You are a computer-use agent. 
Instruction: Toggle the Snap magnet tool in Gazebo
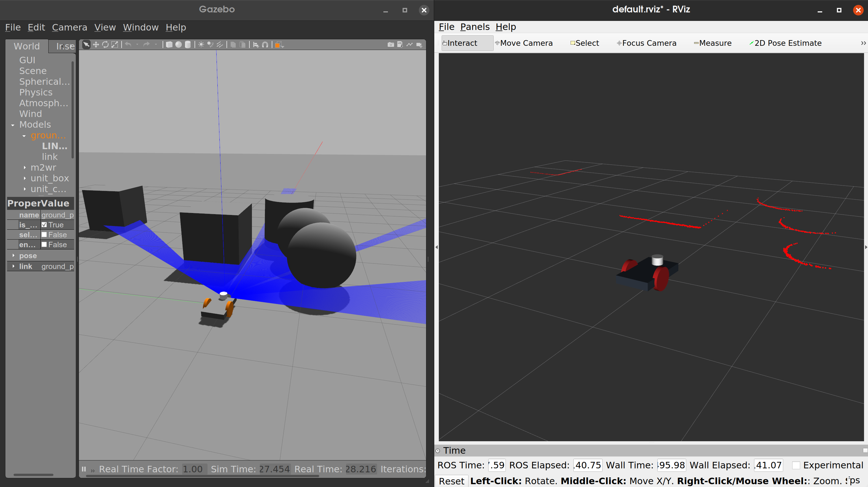point(265,44)
